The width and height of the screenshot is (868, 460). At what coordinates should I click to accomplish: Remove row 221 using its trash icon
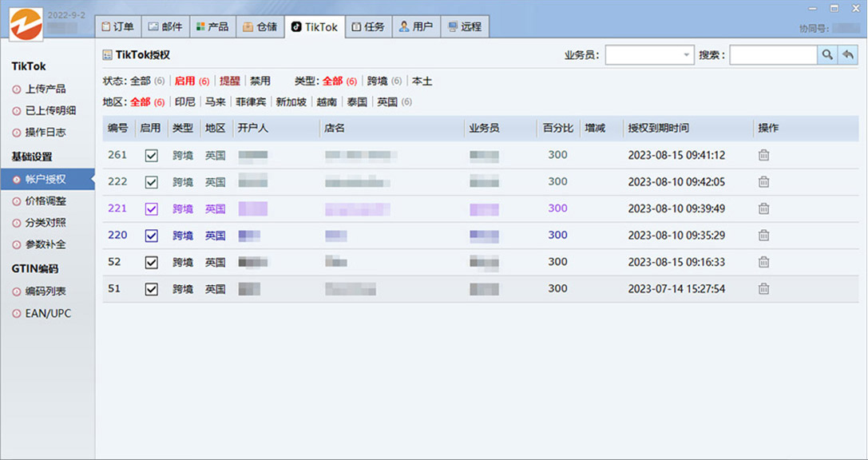coord(764,208)
